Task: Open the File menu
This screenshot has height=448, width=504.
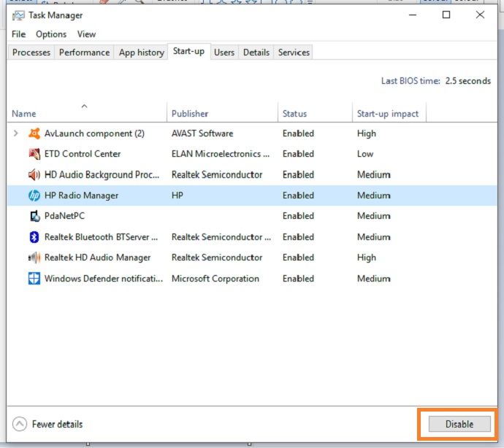Action: tap(19, 34)
